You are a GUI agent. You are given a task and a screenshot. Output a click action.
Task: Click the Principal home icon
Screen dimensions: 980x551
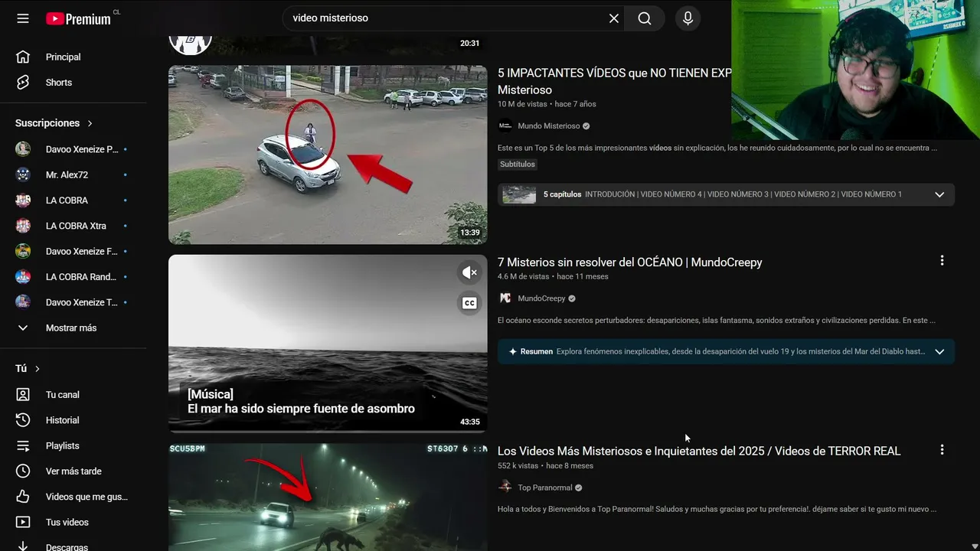coord(23,57)
